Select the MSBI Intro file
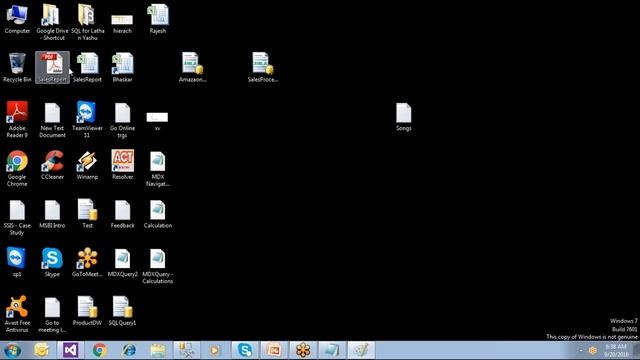This screenshot has width=640, height=360. tap(52, 214)
